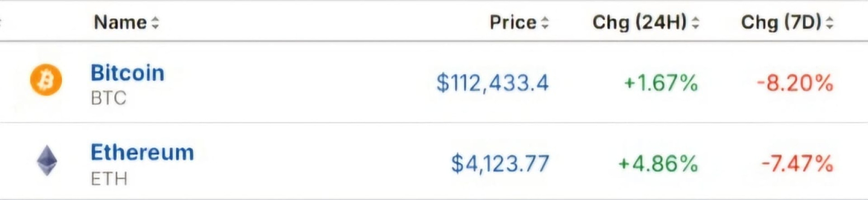Open the Bitcoin name link

tap(127, 73)
